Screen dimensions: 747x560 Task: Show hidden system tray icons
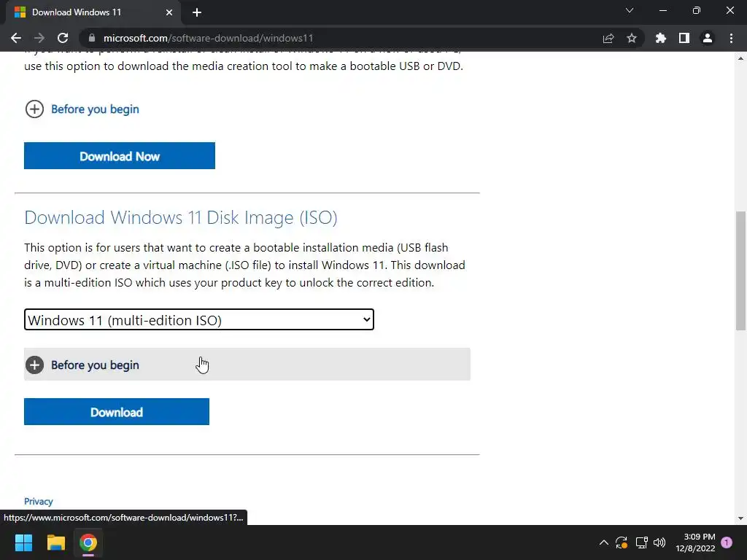pyautogui.click(x=603, y=542)
